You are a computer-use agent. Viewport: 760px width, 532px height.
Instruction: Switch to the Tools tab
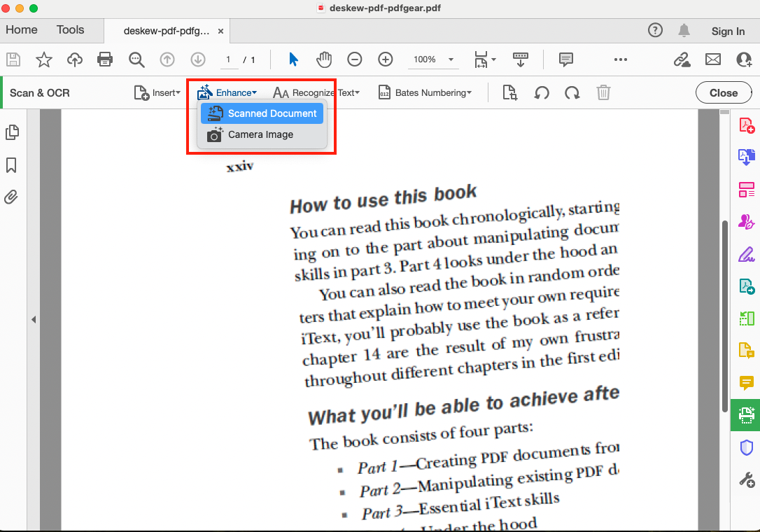70,30
